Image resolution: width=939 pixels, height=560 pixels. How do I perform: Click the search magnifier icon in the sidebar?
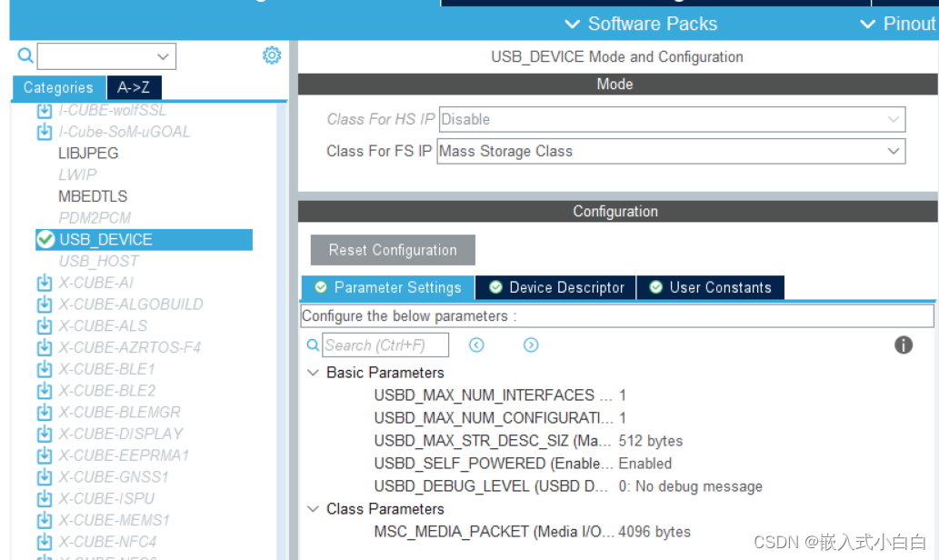[24, 55]
